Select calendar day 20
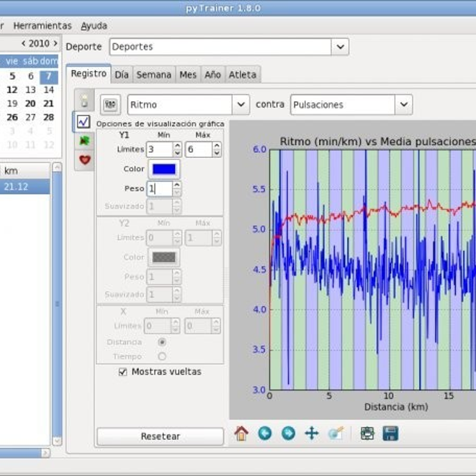This screenshot has height=476, width=476. tap(30, 104)
